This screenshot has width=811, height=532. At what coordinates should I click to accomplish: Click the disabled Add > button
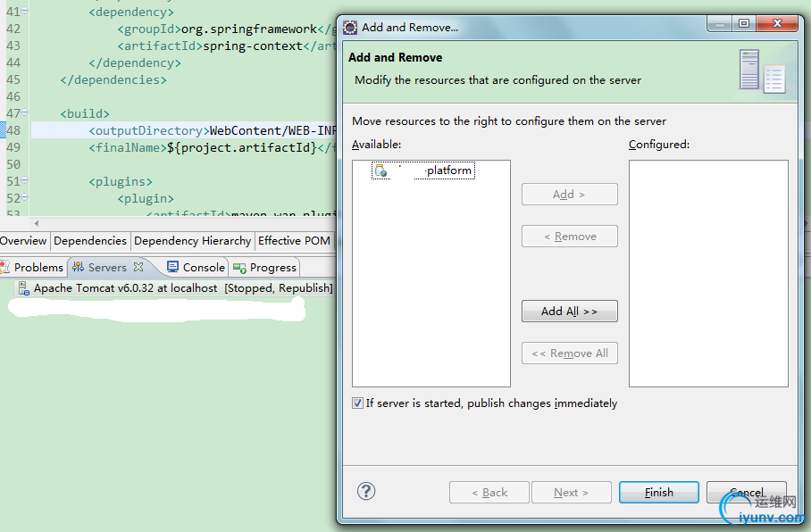pos(570,195)
